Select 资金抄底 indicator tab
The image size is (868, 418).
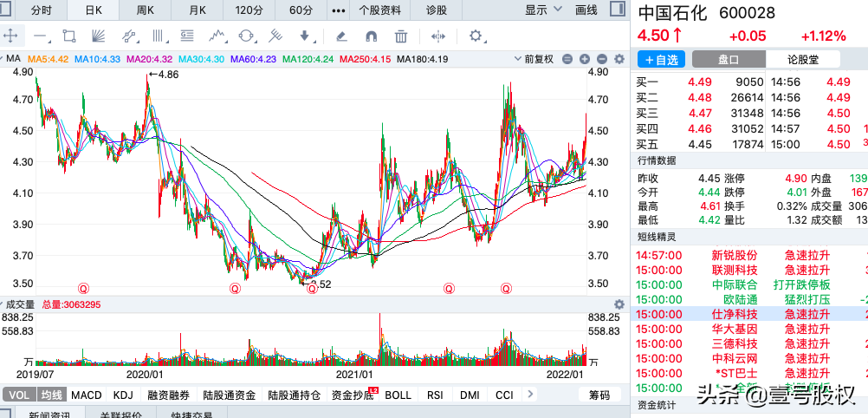click(x=352, y=395)
